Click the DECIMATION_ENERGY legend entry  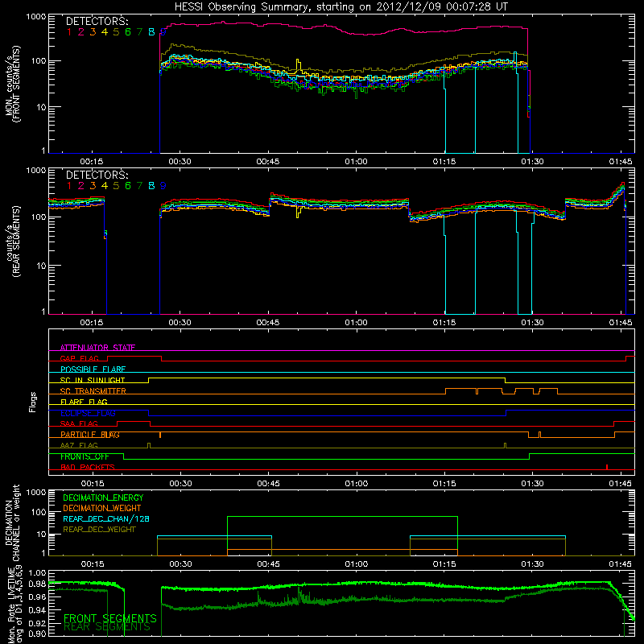point(103,497)
